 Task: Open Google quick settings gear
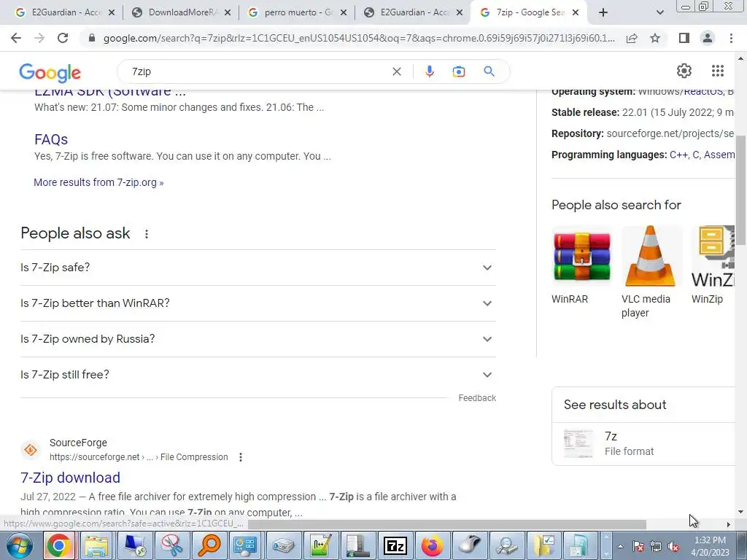[x=684, y=71]
